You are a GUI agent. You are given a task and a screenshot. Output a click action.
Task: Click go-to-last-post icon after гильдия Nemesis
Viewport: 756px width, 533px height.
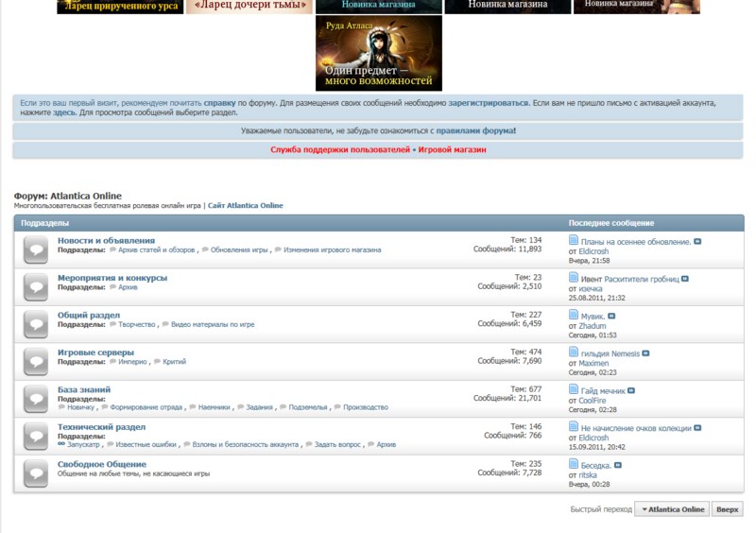[x=647, y=353]
